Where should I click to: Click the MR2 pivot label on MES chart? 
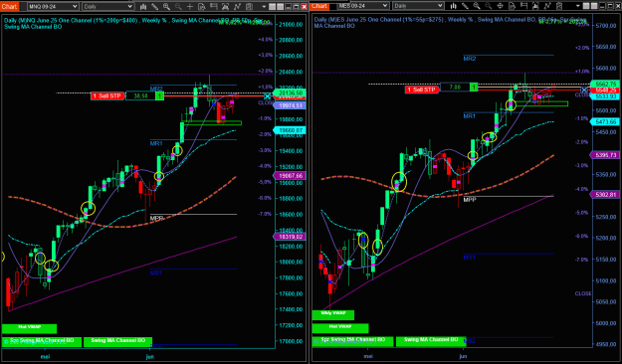pyautogui.click(x=470, y=59)
